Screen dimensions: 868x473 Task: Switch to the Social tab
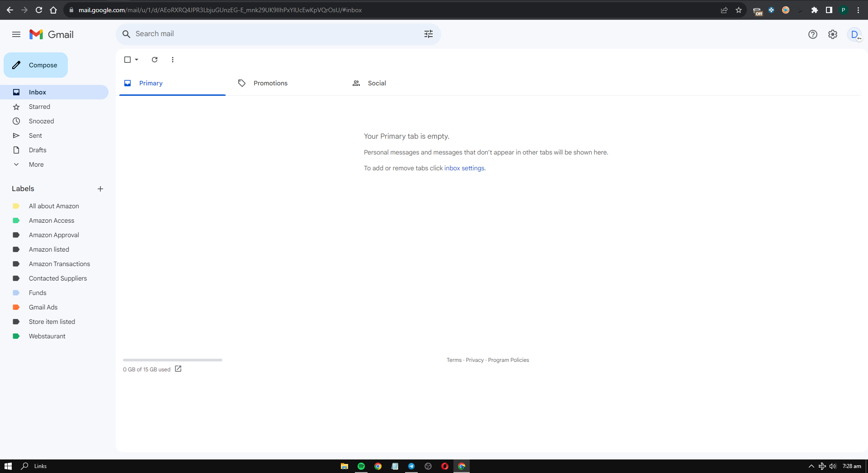click(x=401, y=83)
